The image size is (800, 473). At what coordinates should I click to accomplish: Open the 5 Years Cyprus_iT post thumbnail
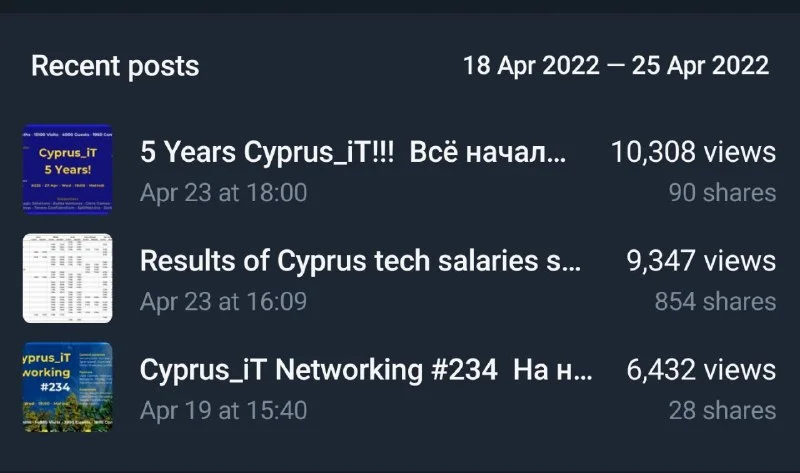(67, 170)
